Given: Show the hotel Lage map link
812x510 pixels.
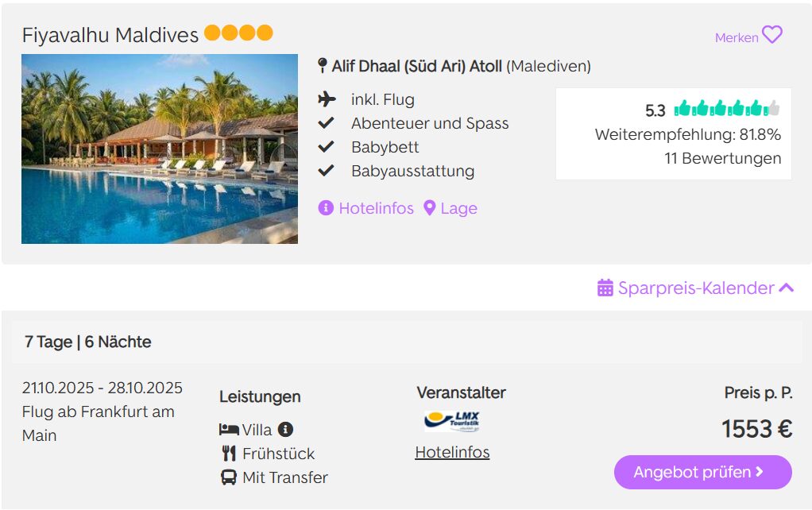Looking at the screenshot, I should 450,208.
